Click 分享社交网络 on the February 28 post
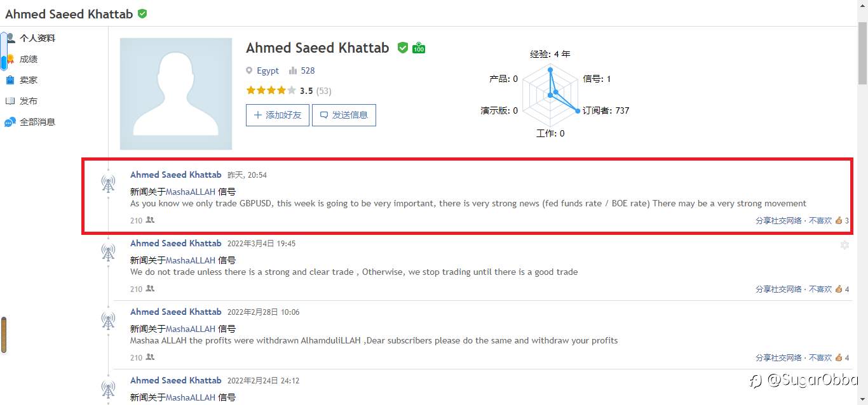This screenshot has width=868, height=405. coord(778,358)
